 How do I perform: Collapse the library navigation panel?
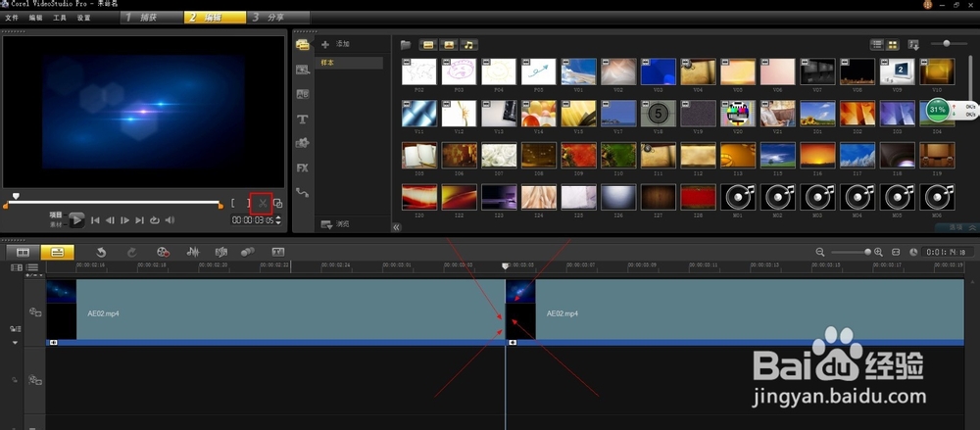(396, 227)
